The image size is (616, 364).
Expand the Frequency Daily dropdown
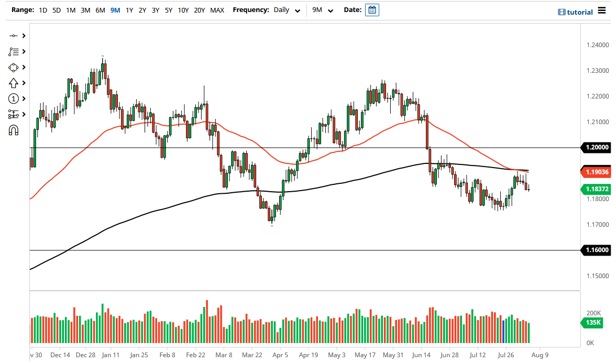click(x=287, y=10)
